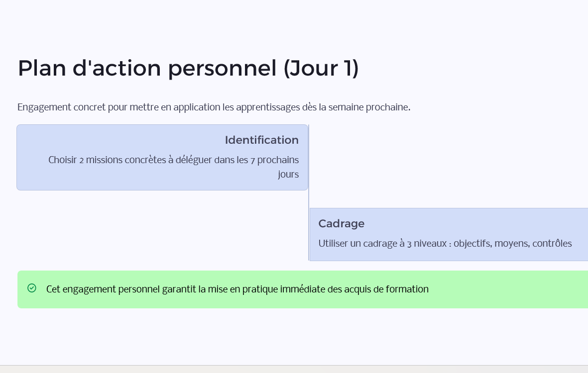Click the gray bar at the slide bottom

coord(294,369)
